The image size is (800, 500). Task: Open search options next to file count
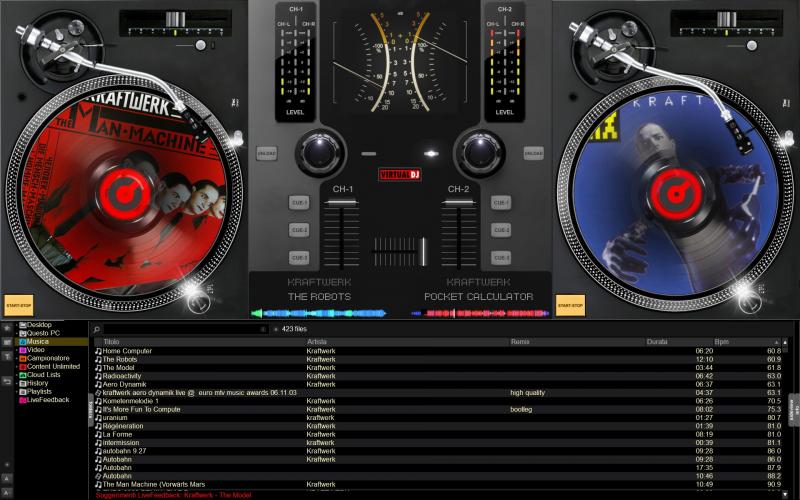[276, 330]
